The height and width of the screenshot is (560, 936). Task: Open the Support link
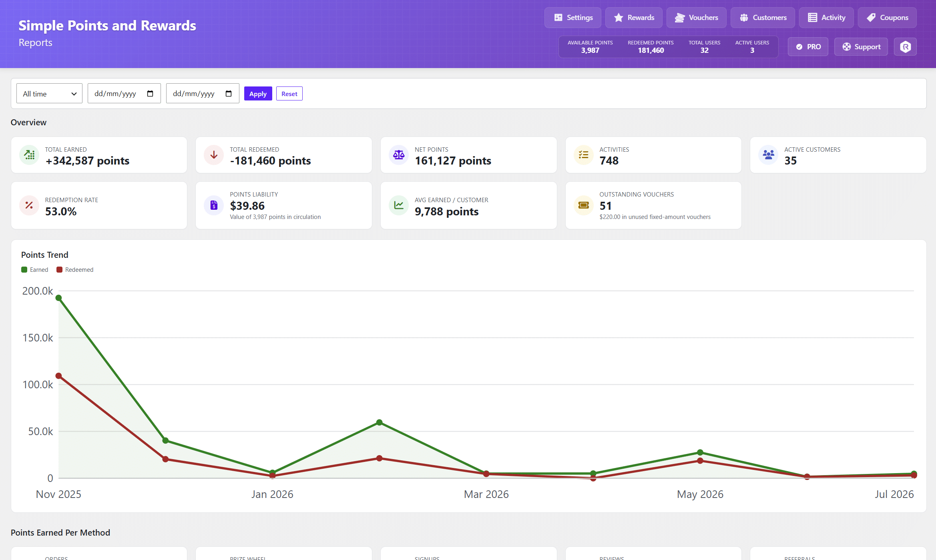861,47
